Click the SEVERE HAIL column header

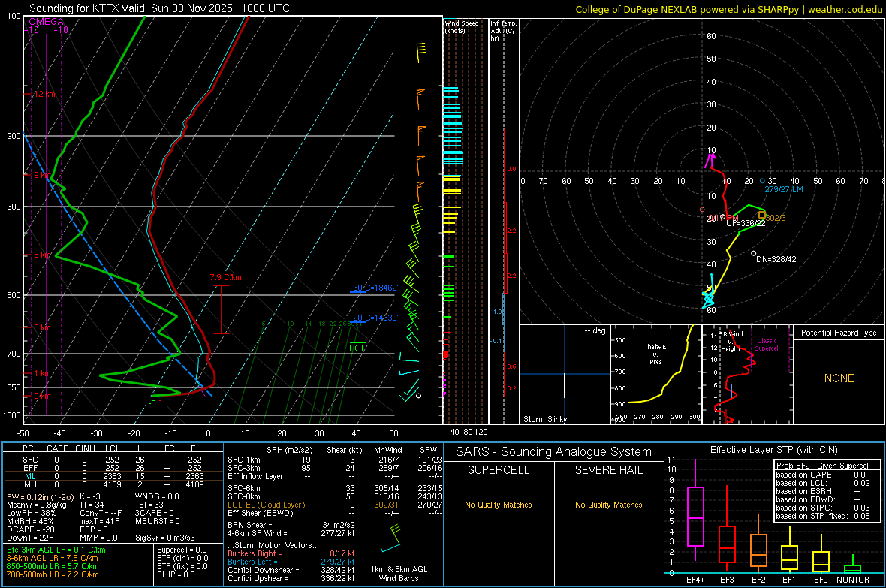608,470
